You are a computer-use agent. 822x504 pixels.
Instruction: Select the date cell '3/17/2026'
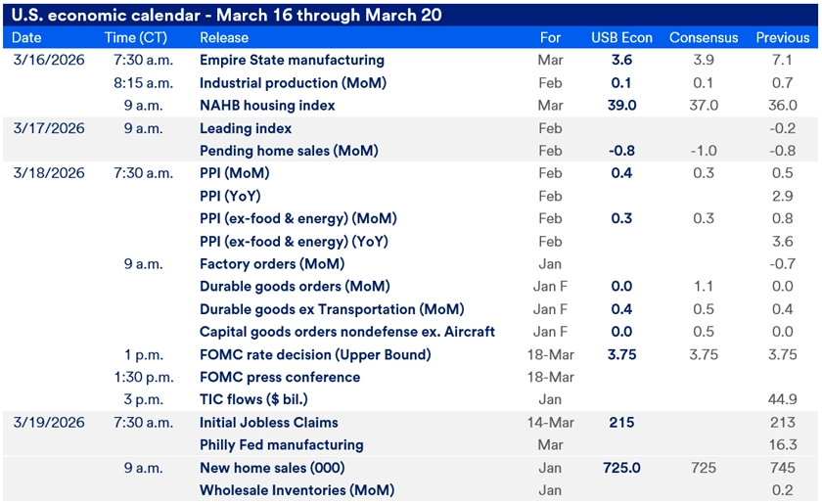[49, 128]
